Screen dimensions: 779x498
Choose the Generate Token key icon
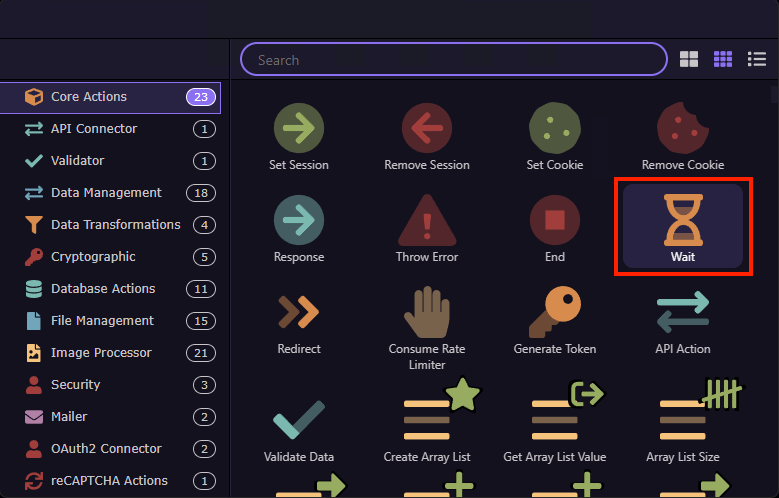555,312
